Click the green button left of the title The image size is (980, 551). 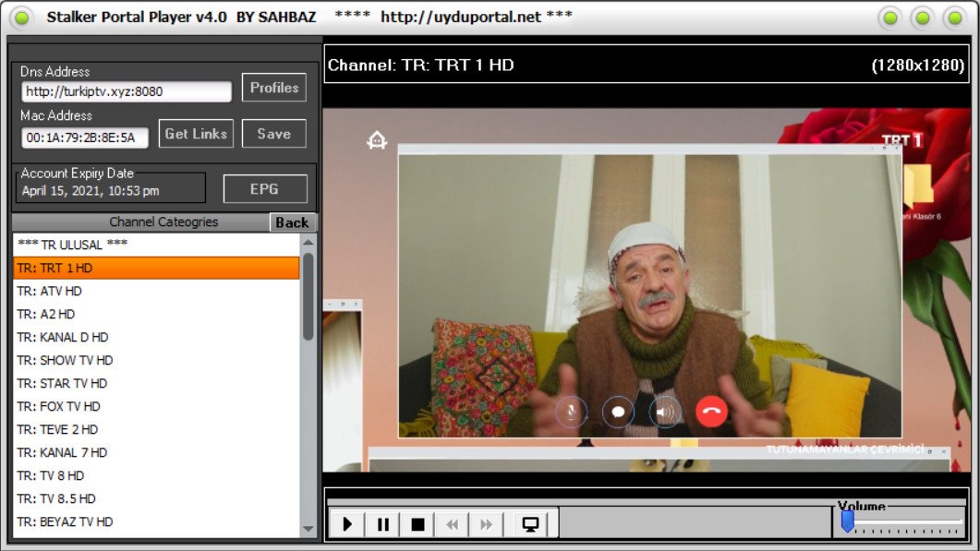[22, 18]
